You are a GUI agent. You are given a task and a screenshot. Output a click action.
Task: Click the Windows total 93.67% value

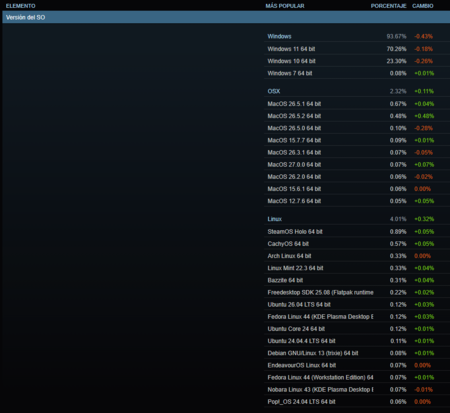point(396,36)
